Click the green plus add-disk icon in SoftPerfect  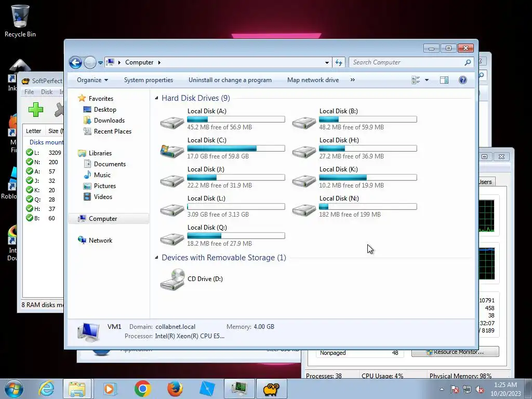click(x=36, y=110)
